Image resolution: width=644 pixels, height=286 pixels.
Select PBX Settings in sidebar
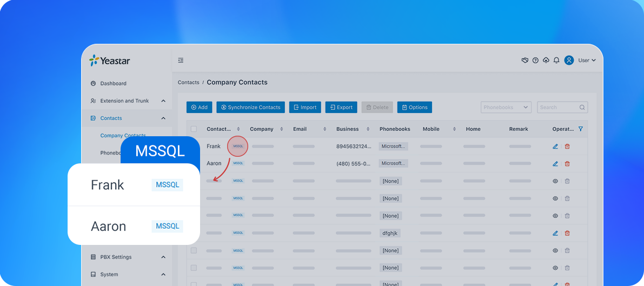(x=116, y=257)
